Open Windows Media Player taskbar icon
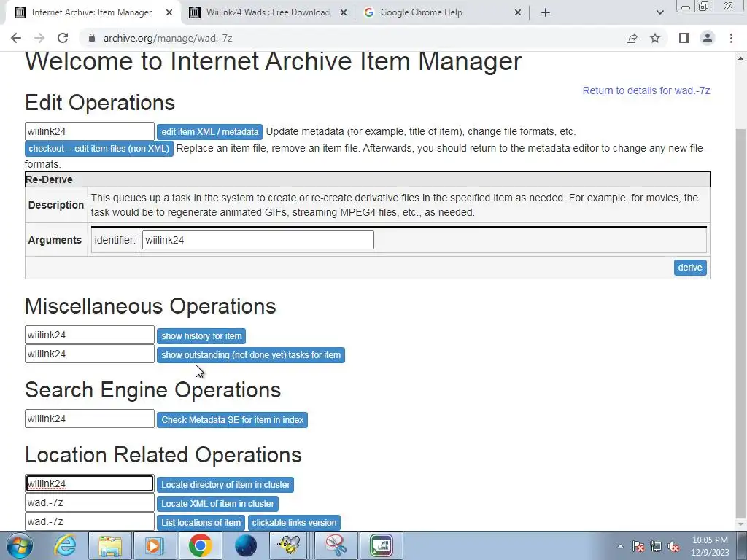Screen dimensions: 747x560 (x=155, y=545)
